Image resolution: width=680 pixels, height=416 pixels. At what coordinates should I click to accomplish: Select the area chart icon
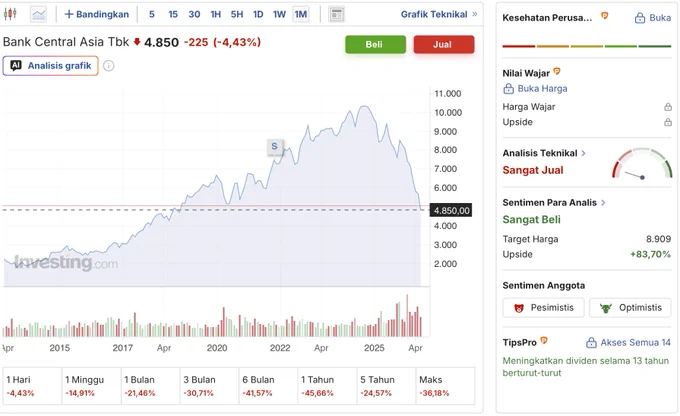(39, 14)
